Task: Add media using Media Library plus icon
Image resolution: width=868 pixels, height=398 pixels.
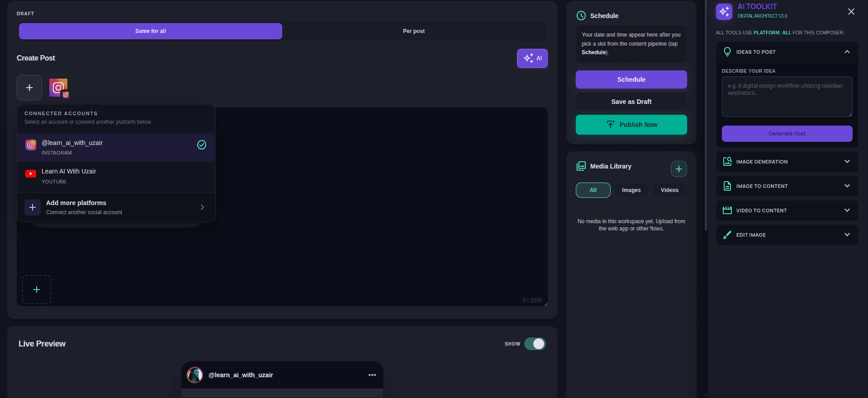Action: (x=678, y=169)
